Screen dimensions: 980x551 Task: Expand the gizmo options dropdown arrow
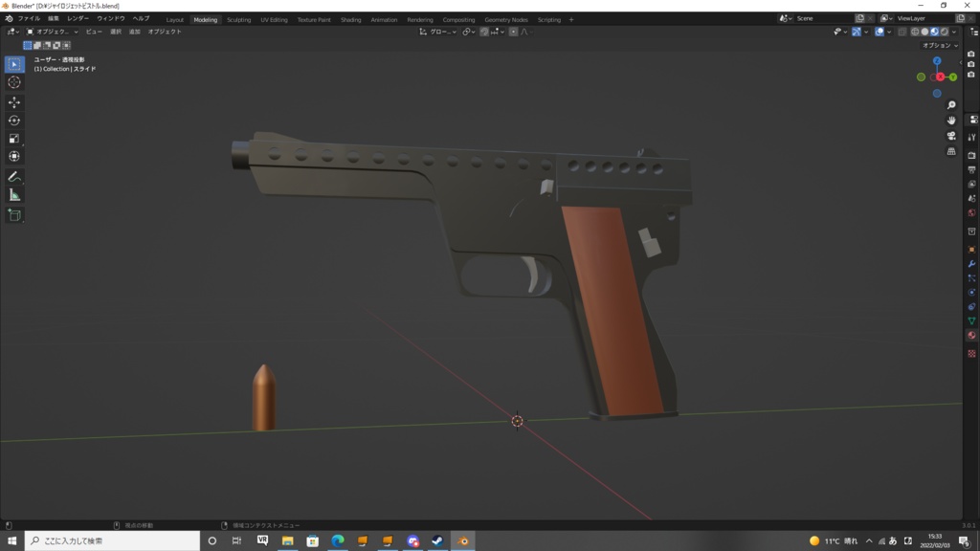click(865, 32)
